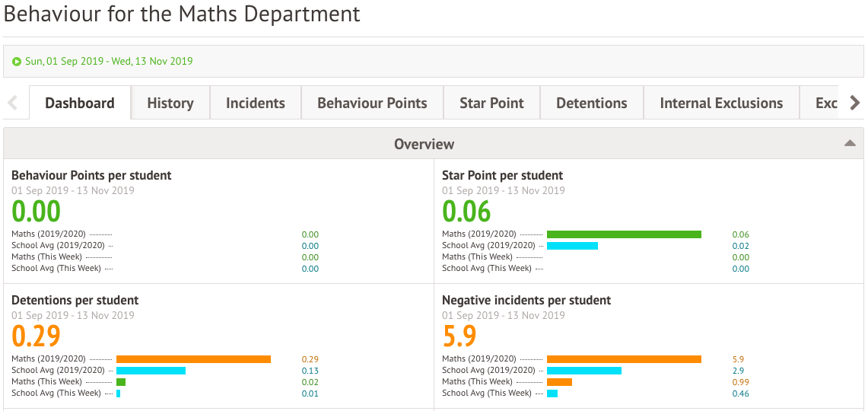
Task: Click the Behaviour Points per student heading
Action: 91,175
